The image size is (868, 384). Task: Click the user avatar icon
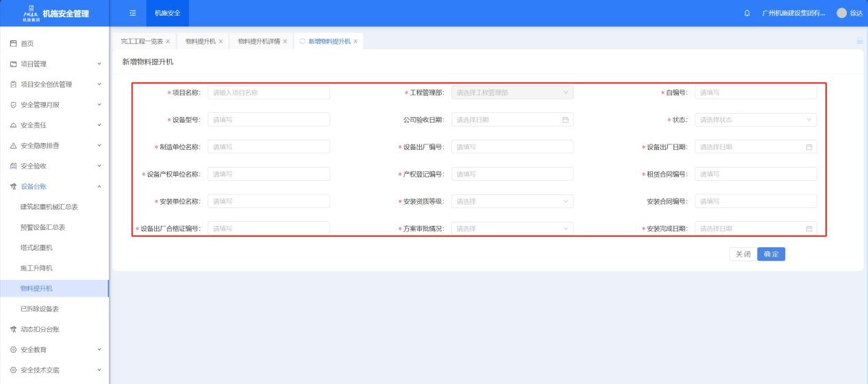tap(841, 13)
